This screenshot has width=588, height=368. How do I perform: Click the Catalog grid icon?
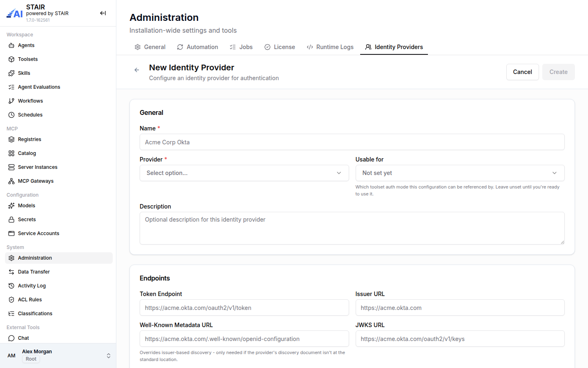(x=11, y=153)
